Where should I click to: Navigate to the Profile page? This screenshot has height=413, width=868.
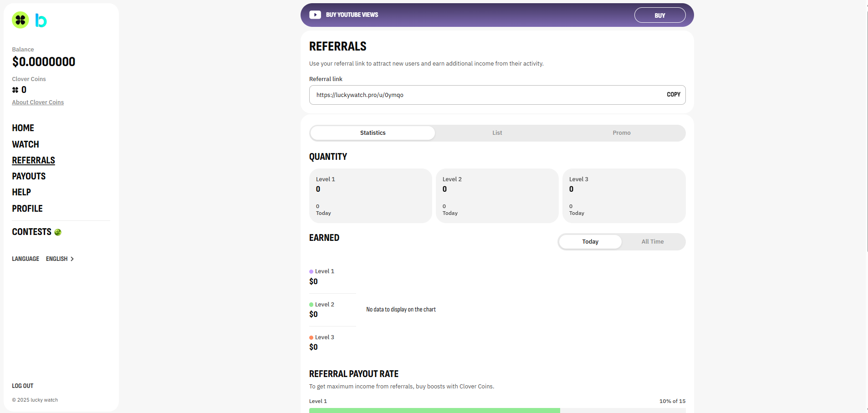(27, 209)
